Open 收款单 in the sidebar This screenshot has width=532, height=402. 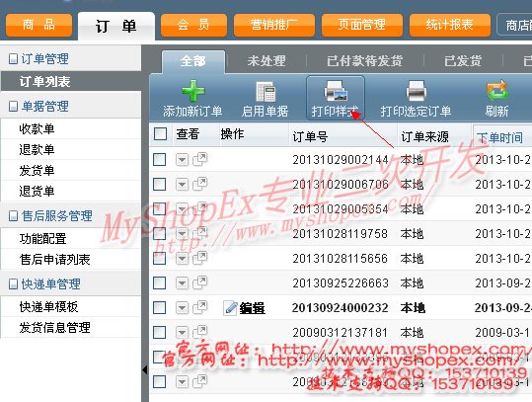pyautogui.click(x=37, y=129)
